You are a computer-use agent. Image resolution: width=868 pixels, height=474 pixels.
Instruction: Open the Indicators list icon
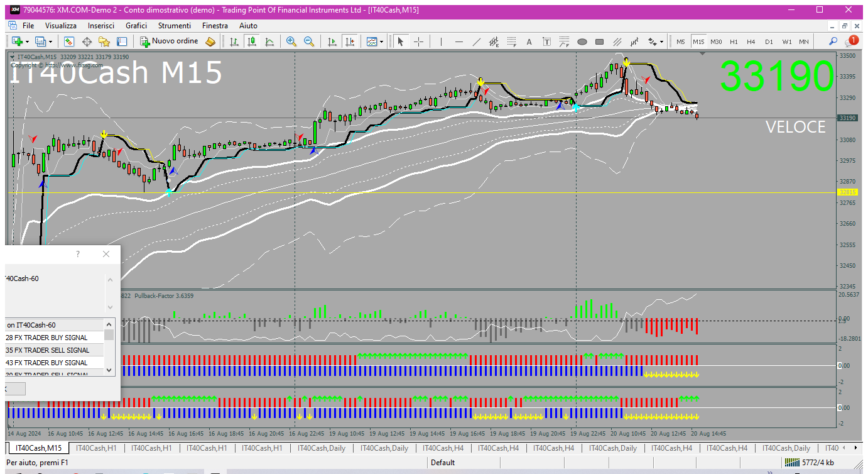pyautogui.click(x=372, y=41)
